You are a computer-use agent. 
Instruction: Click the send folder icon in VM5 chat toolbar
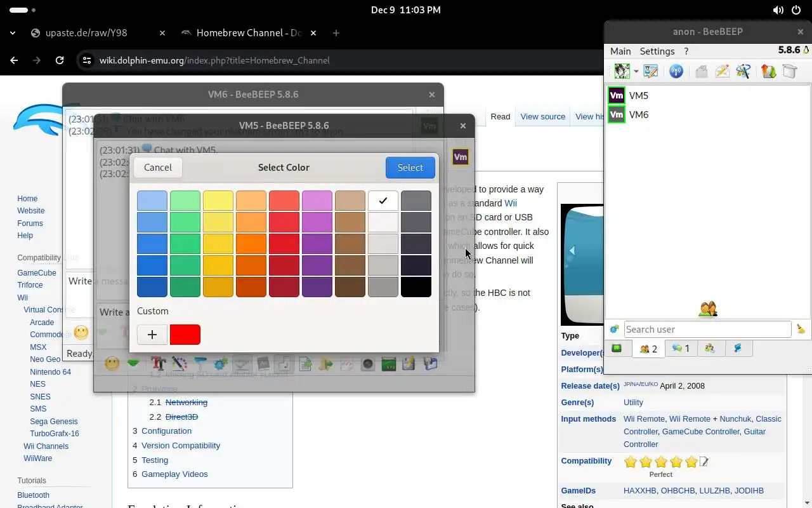pyautogui.click(x=326, y=364)
